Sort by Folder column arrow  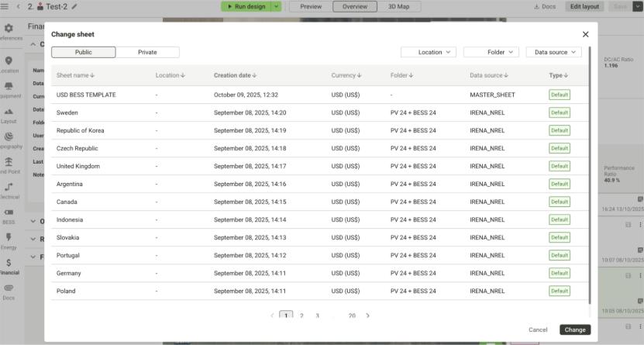(412, 75)
